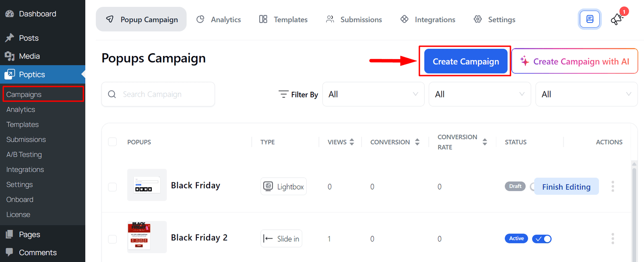
Task: Click the campaign list vertical scrollbar
Action: (634, 209)
